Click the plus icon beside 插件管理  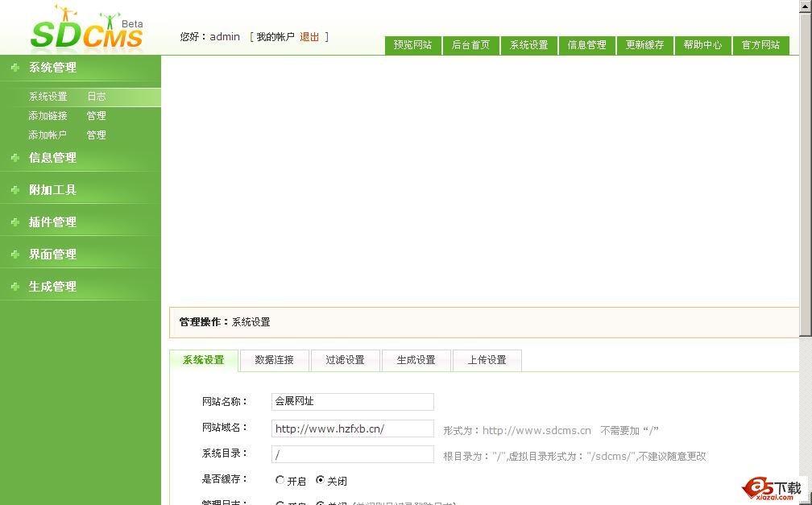14,222
